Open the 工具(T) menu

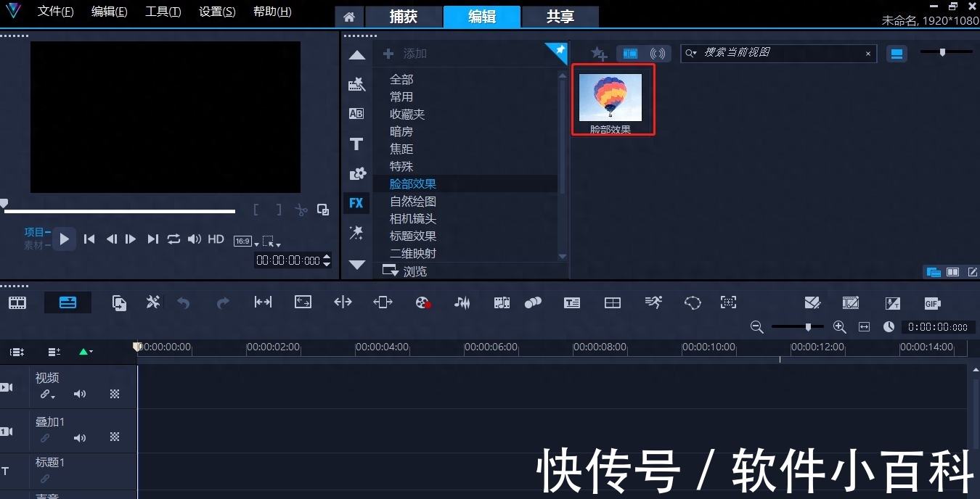pyautogui.click(x=163, y=12)
